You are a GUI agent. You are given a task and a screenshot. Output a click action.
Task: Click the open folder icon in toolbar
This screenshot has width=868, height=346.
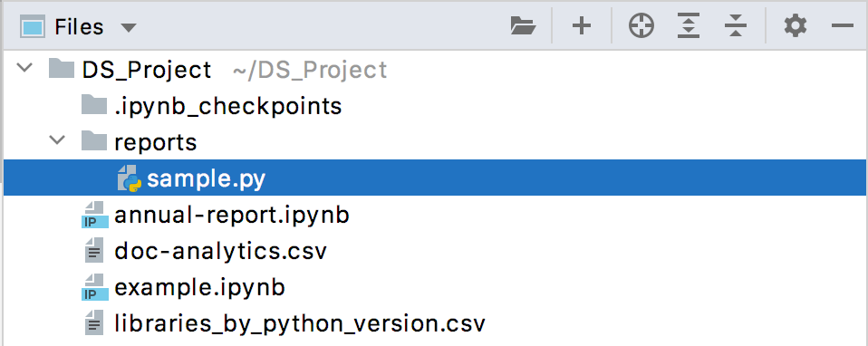point(523,26)
